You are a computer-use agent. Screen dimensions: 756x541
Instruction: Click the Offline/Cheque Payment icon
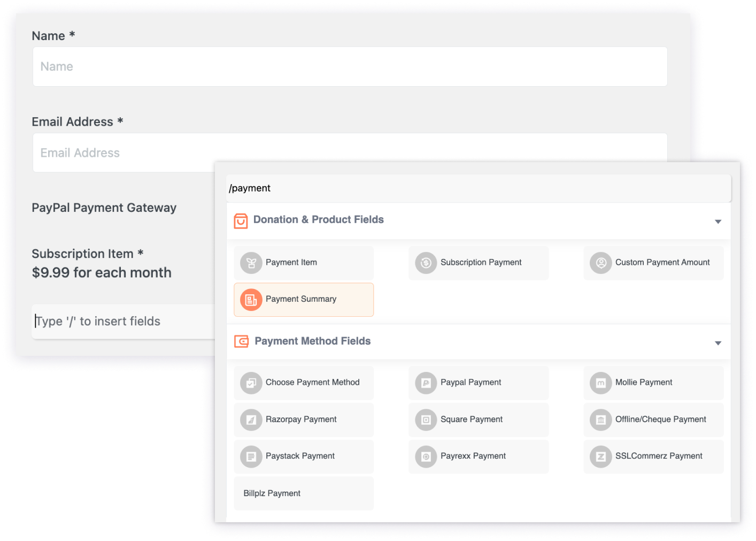(600, 420)
